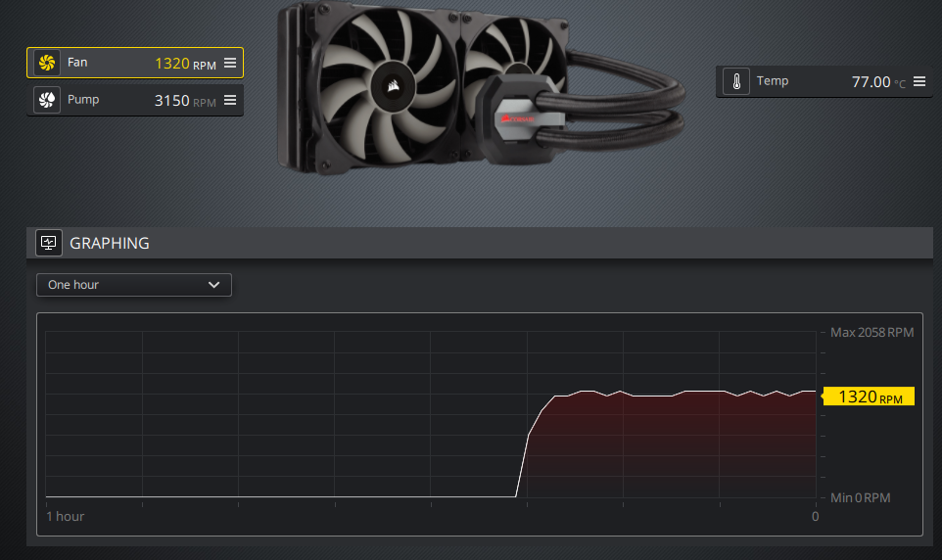Click the Max 2058 RPM axis label
This screenshot has width=942, height=560.
(x=871, y=332)
